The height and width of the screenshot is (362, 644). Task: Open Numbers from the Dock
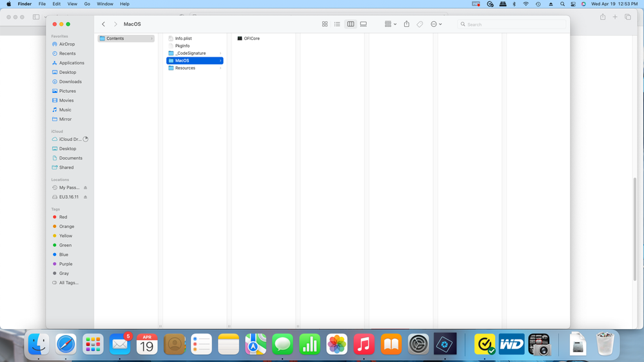coord(309,344)
